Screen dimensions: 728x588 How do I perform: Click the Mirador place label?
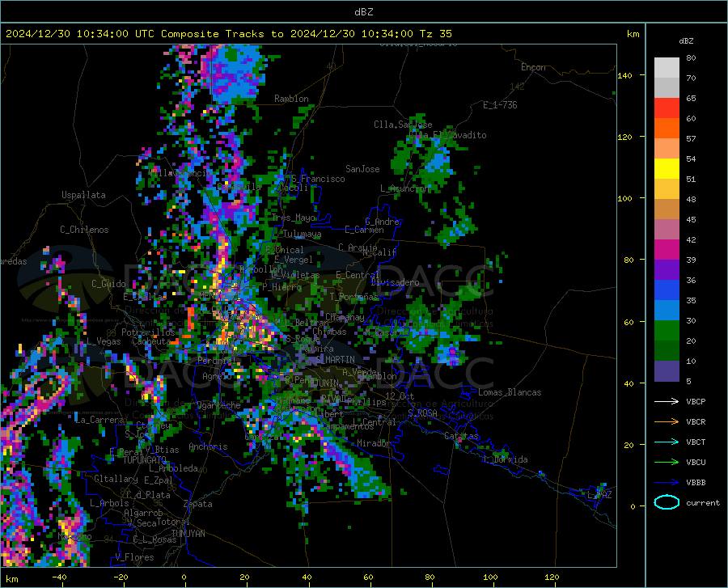pyautogui.click(x=373, y=443)
